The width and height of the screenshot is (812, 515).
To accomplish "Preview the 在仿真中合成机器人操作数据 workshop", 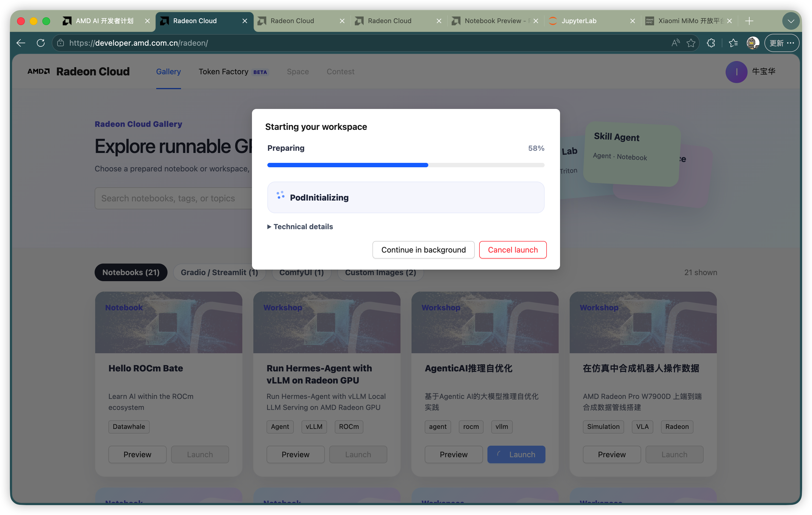I will coord(612,455).
